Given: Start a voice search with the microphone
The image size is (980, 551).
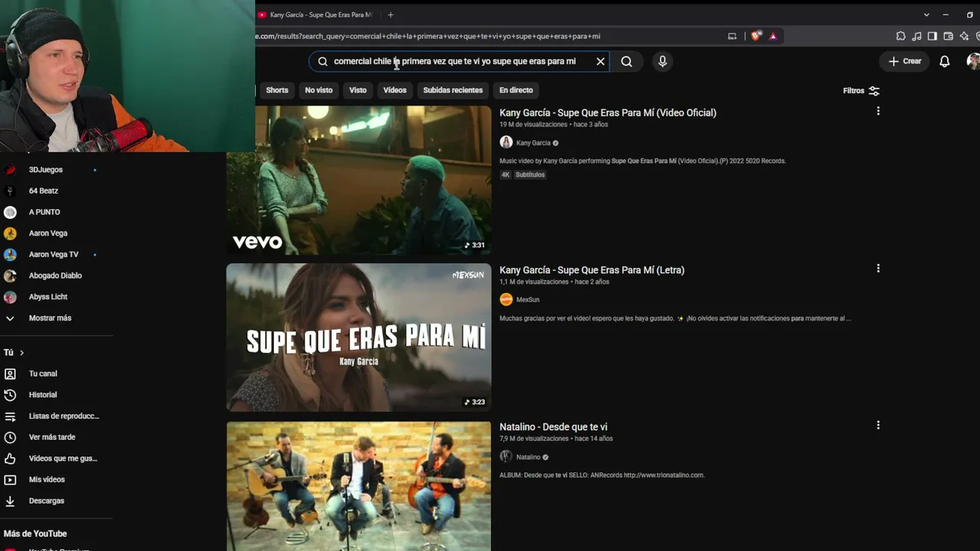Looking at the screenshot, I should (x=662, y=61).
